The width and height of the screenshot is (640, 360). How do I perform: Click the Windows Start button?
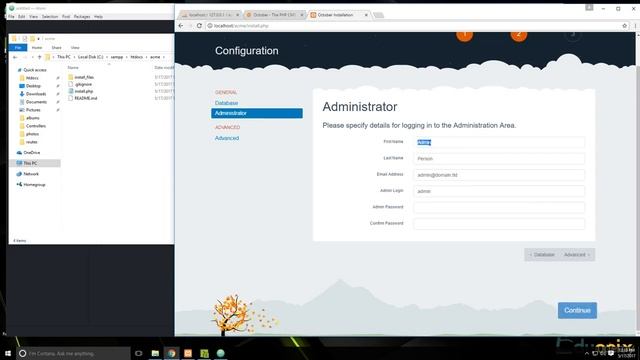(8, 353)
